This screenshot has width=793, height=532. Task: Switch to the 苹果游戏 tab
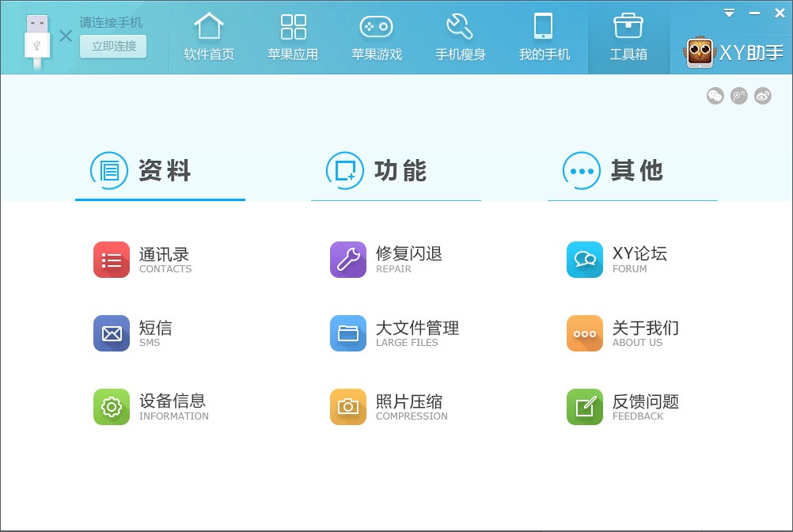(377, 36)
